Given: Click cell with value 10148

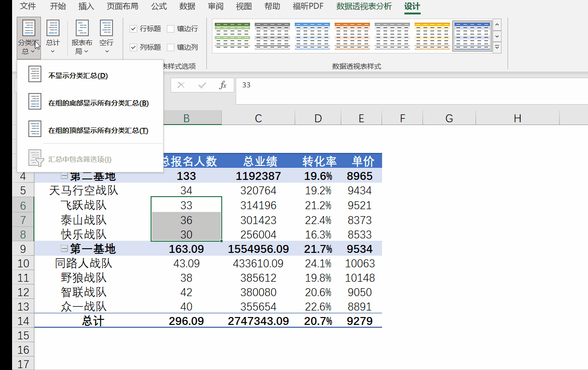Looking at the screenshot, I should click(x=362, y=278).
